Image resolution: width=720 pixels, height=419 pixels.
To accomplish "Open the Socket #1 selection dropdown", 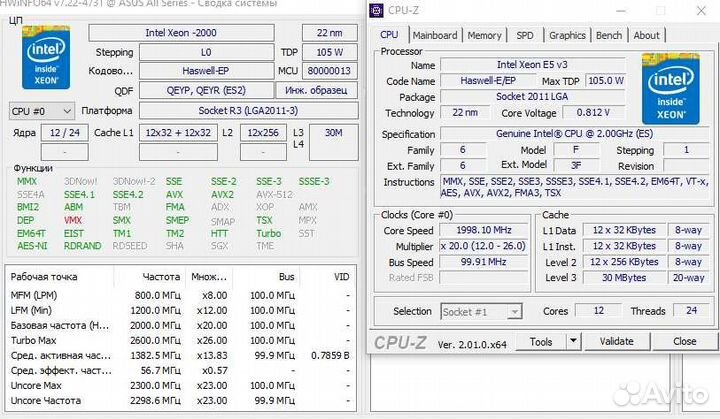I will [x=481, y=311].
